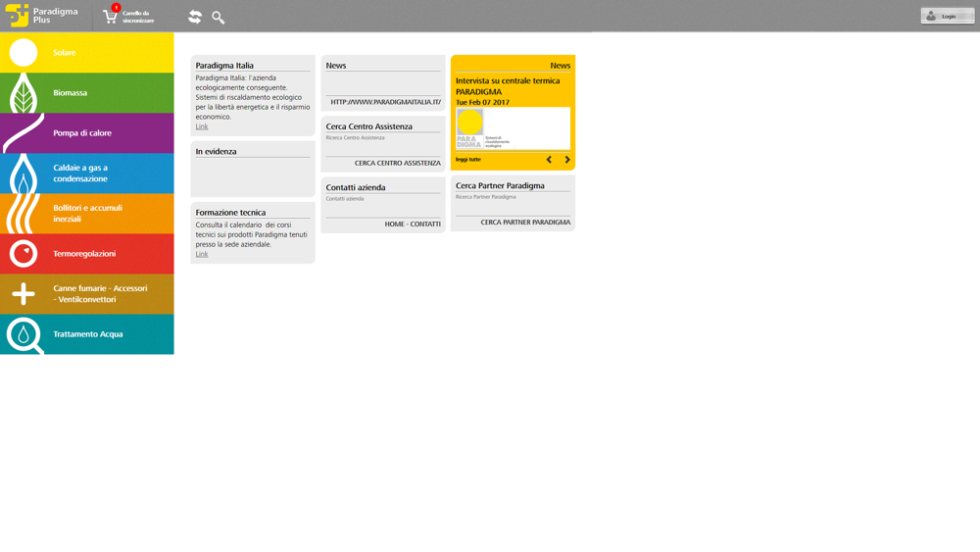Open the Paradigma news thumbnail image
The width and height of the screenshot is (980, 552).
[513, 128]
